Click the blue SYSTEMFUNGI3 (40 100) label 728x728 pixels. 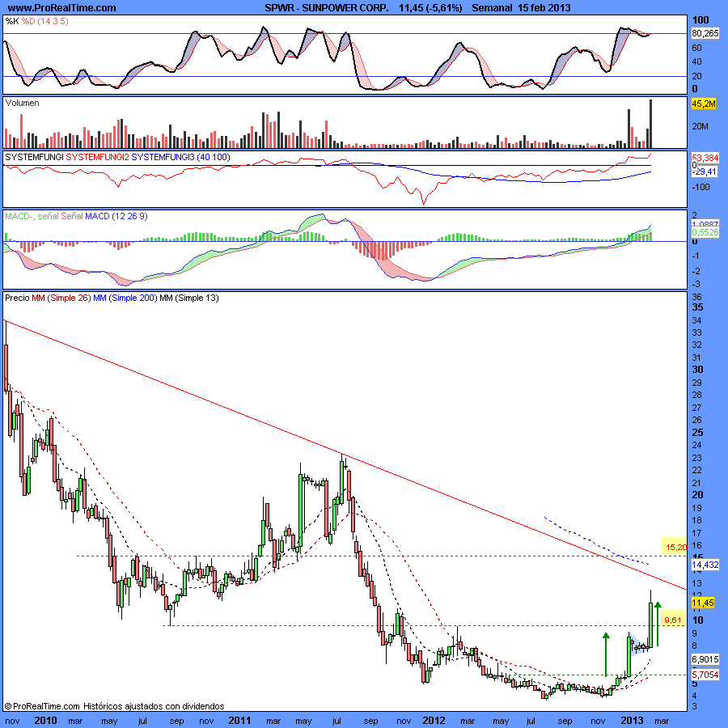pyautogui.click(x=180, y=158)
